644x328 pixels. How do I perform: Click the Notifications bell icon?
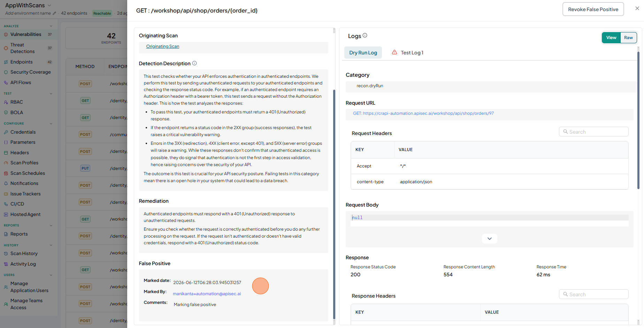pos(6,184)
